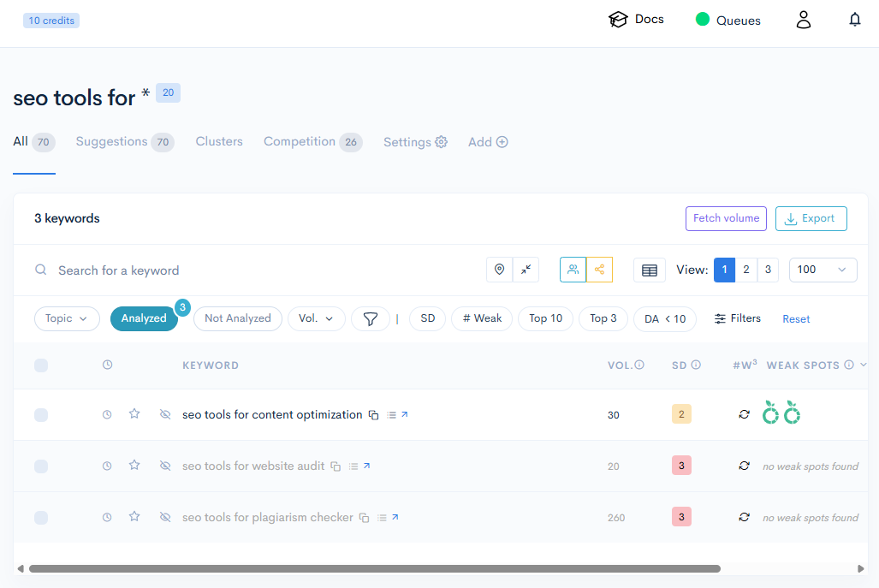Copy the content optimization keyword text
The width and height of the screenshot is (879, 588).
tap(373, 415)
